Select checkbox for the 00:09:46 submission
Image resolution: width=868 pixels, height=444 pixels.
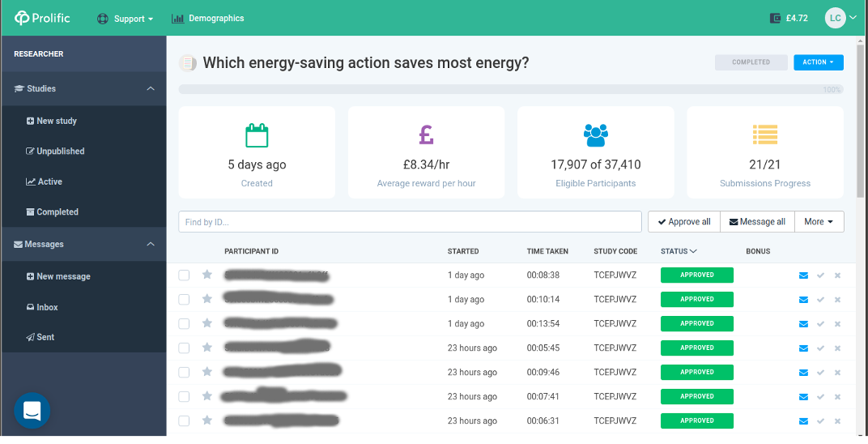[184, 373]
